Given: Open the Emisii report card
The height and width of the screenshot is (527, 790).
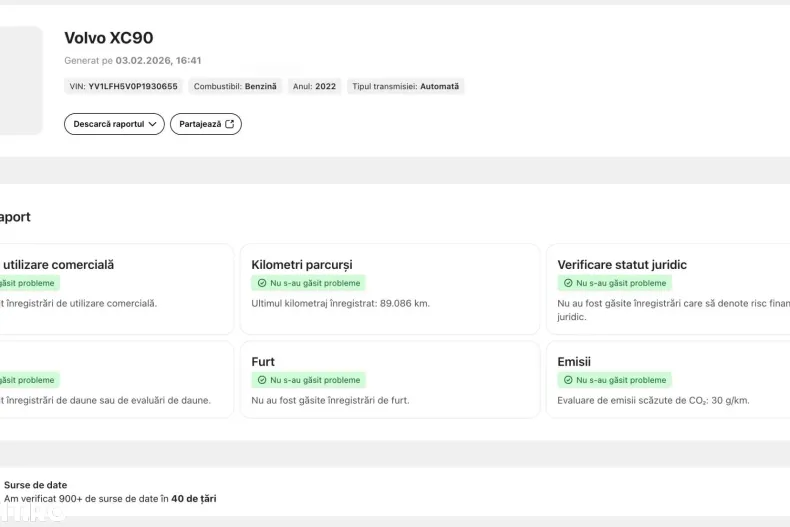Looking at the screenshot, I should point(672,380).
